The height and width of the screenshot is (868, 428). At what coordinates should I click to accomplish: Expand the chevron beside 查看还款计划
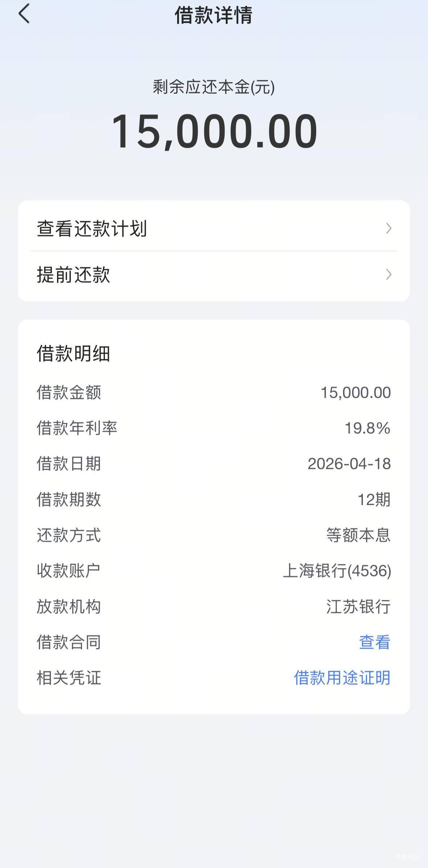point(388,228)
